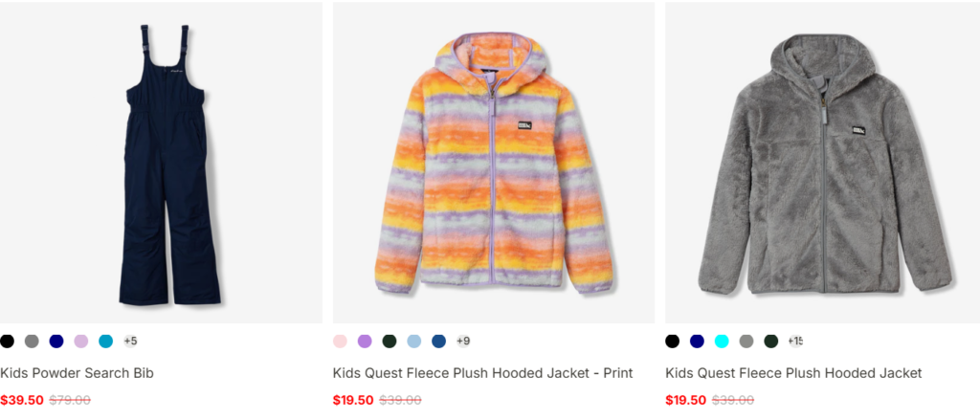Select pale pink swatch for Print Jacket
The image size is (980, 420).
point(340,342)
